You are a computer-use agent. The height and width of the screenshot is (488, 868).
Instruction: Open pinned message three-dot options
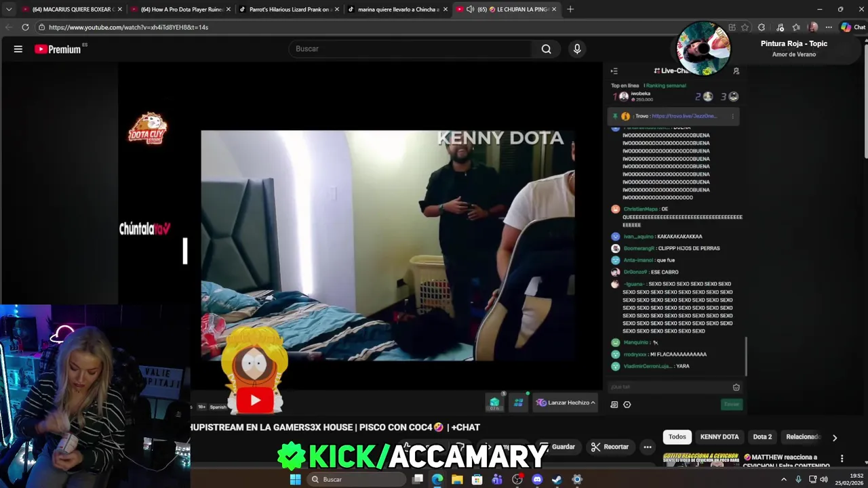point(732,116)
